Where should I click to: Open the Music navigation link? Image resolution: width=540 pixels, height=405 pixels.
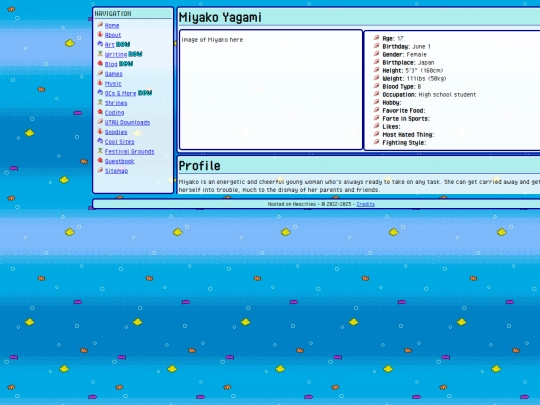click(113, 84)
